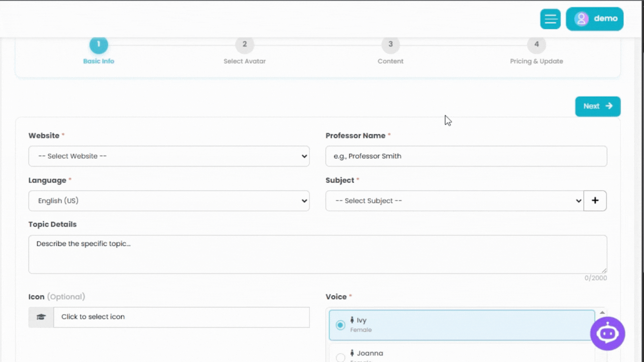Viewport: 644px width, 362px height.
Task: Open the chatbot assistant icon
Action: pyautogui.click(x=607, y=334)
